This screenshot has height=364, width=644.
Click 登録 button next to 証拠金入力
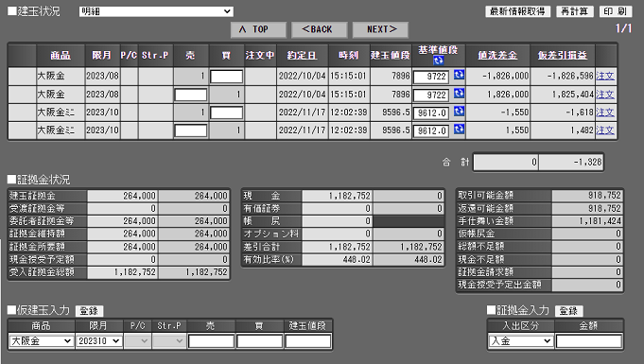pyautogui.click(x=569, y=311)
